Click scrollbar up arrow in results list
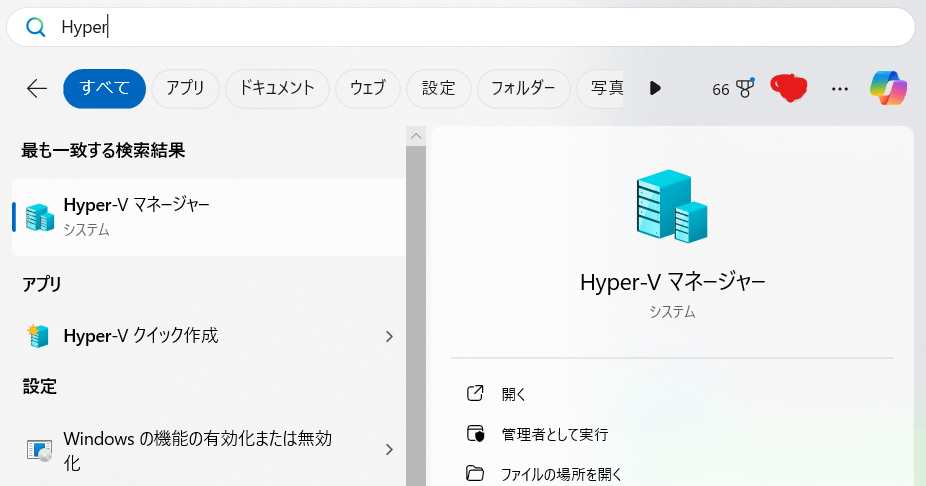This screenshot has height=486, width=926. [416, 136]
